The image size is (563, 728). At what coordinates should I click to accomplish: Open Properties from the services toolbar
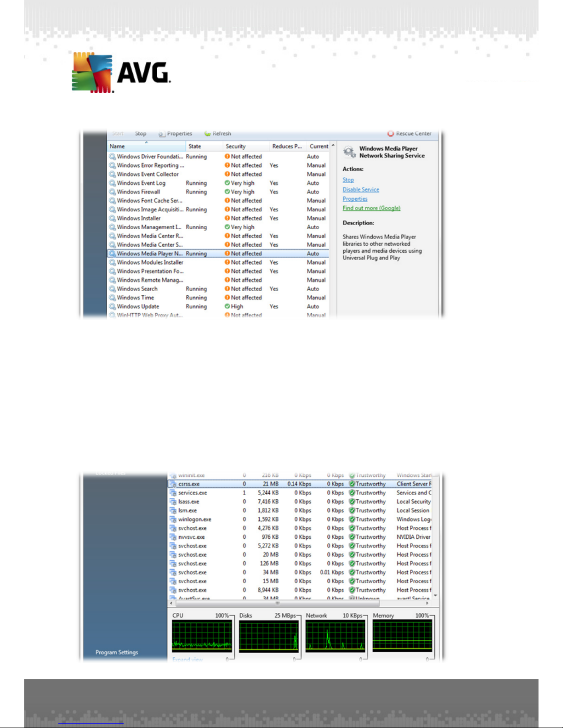[175, 134]
